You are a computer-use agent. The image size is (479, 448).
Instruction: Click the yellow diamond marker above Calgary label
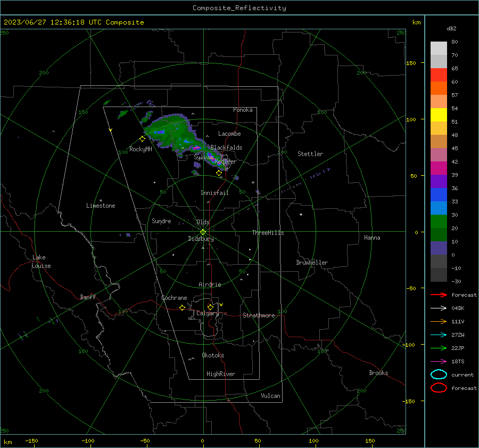point(210,307)
